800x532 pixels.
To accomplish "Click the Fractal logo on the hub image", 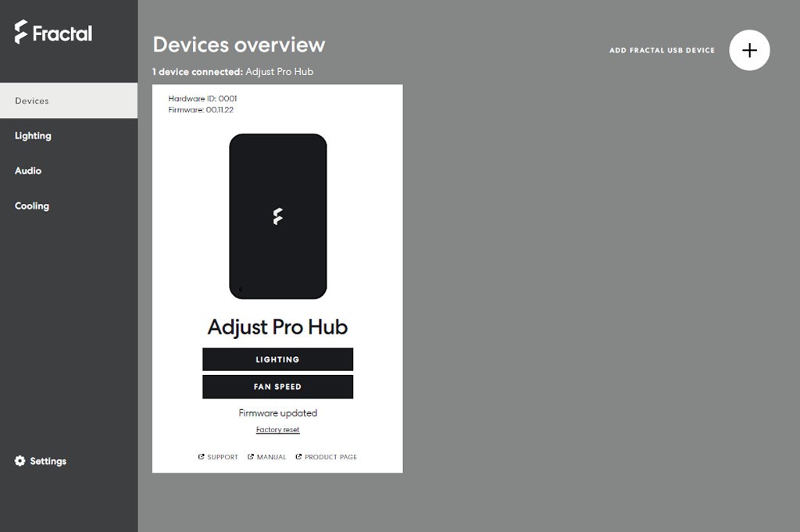I will pos(277,216).
